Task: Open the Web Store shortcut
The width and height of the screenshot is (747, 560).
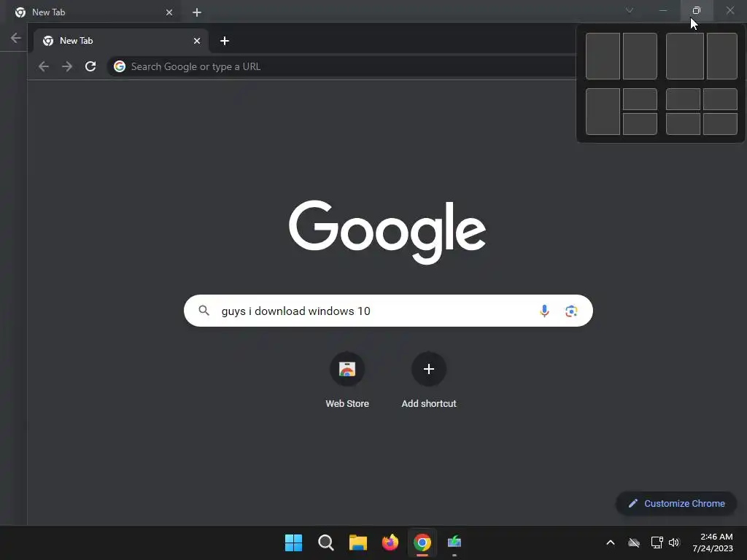Action: point(347,379)
